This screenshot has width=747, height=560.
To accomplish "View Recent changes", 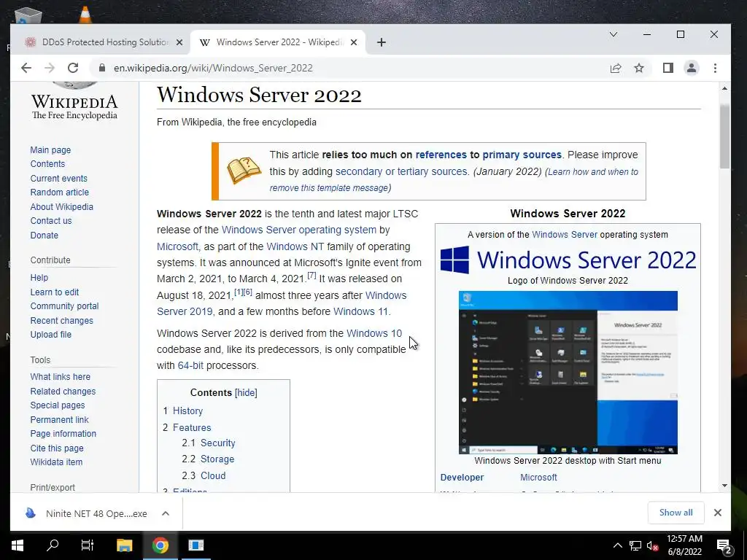I will point(62,321).
